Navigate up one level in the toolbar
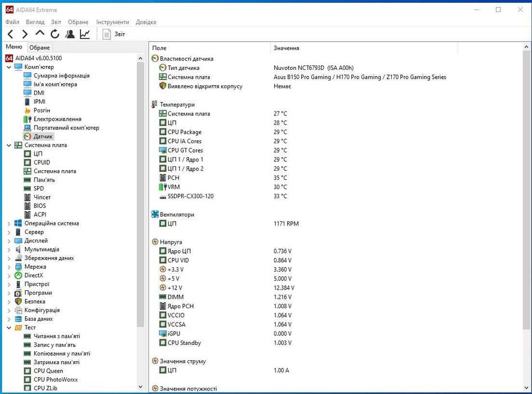The width and height of the screenshot is (532, 394). pos(40,33)
